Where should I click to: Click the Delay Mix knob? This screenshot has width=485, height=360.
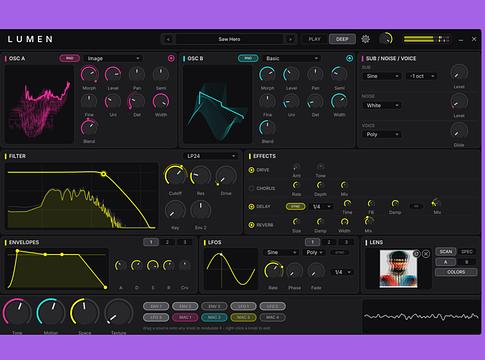tap(437, 203)
